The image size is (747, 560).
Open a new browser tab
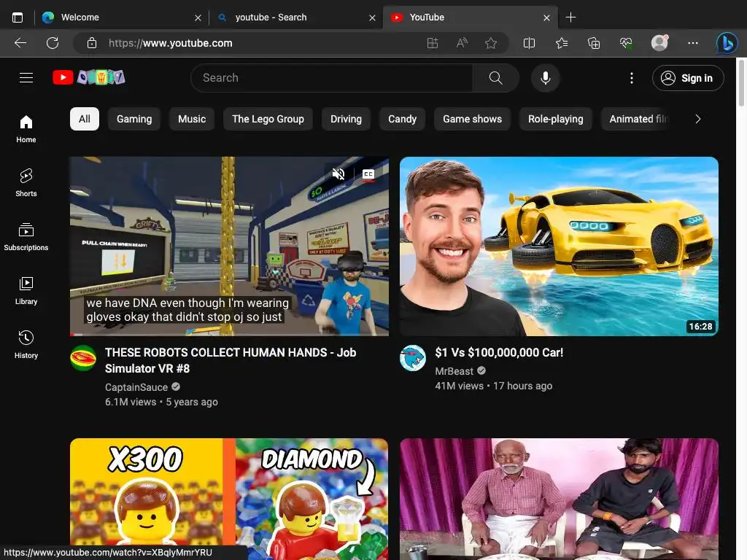coord(570,17)
